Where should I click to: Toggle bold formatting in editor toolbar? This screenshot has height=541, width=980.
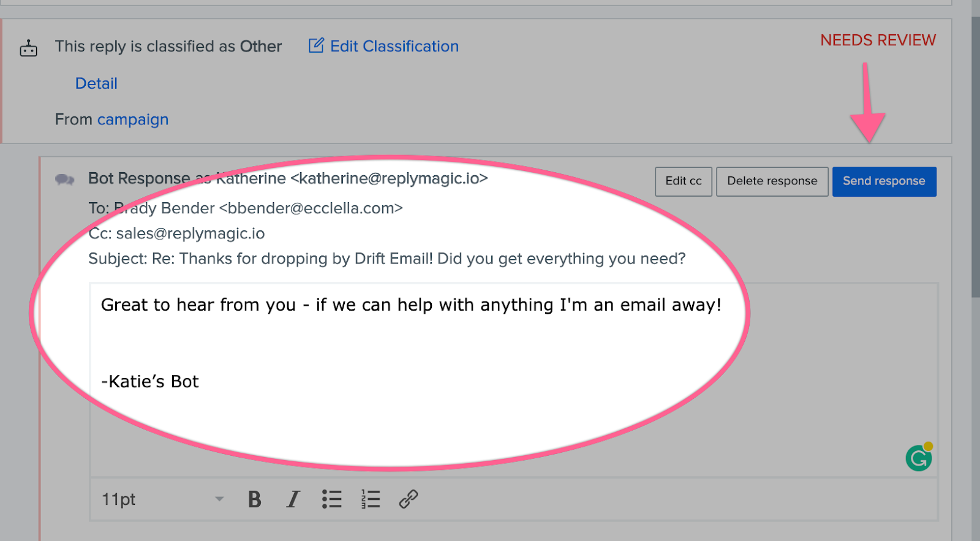tap(255, 499)
